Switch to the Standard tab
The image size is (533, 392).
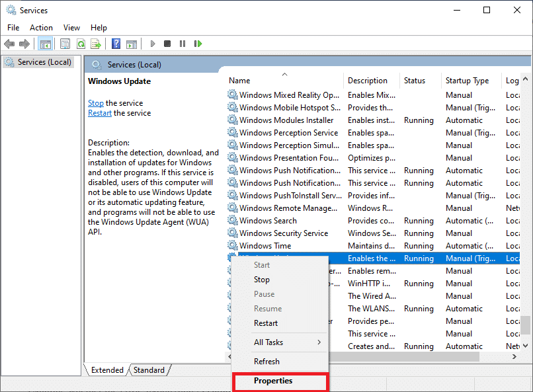149,370
